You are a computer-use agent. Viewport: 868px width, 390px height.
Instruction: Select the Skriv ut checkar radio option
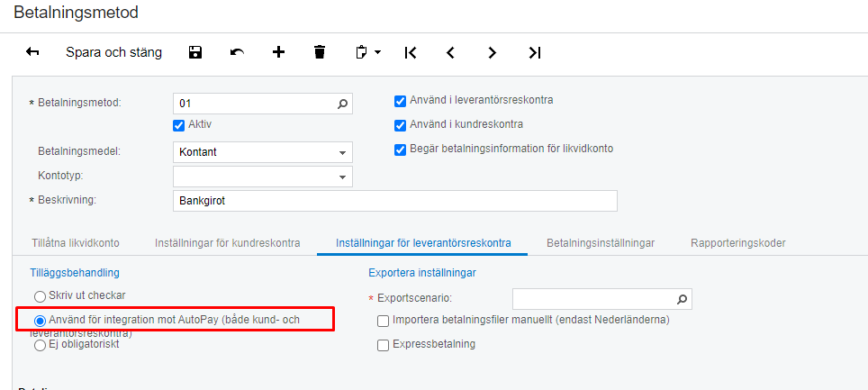point(40,296)
